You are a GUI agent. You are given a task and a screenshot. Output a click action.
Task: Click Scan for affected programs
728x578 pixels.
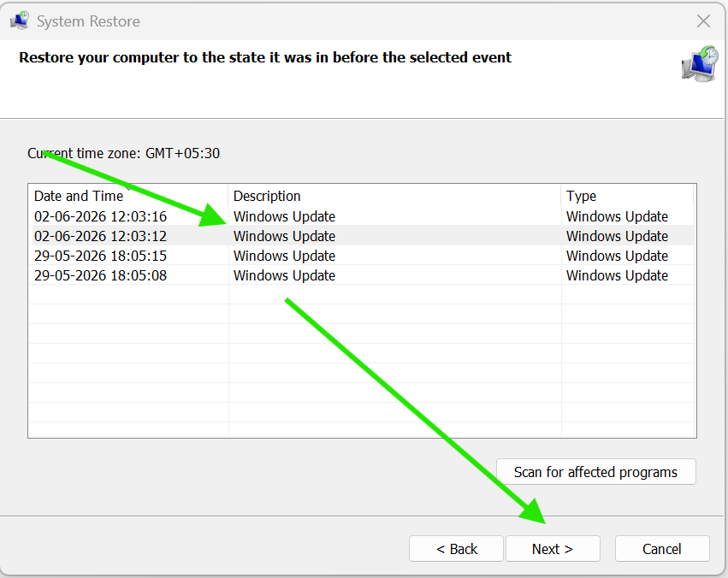coord(596,472)
